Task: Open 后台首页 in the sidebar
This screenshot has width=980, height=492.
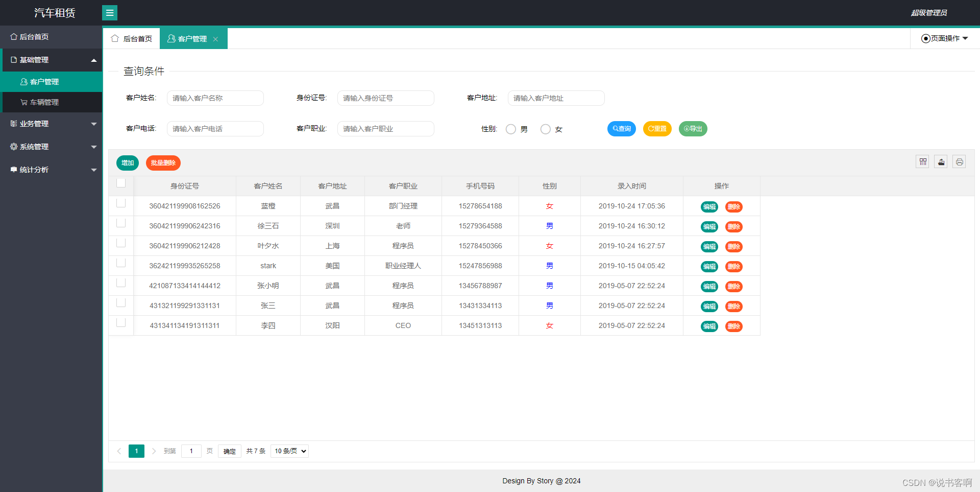Action: point(51,37)
